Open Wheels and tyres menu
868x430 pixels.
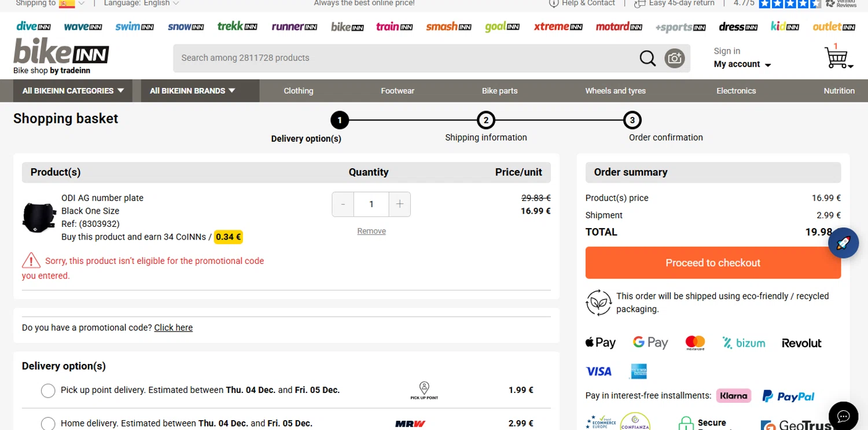tap(615, 91)
